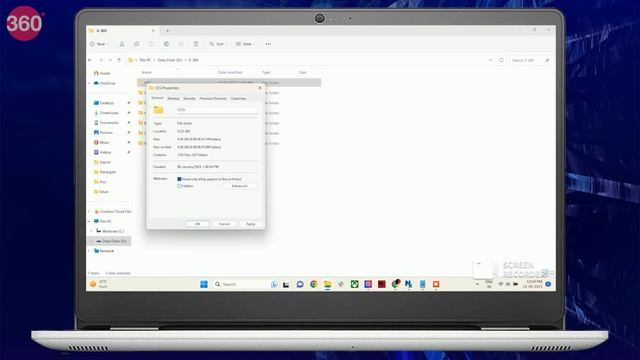The image size is (640, 360).
Task: Open Chat app from the taskbar
Action: pyautogui.click(x=300, y=284)
